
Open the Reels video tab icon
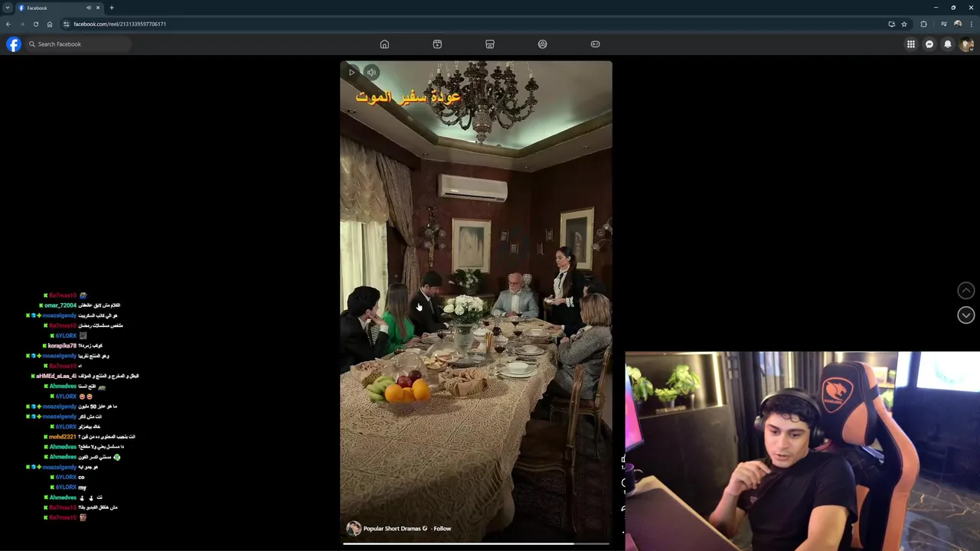coord(437,44)
